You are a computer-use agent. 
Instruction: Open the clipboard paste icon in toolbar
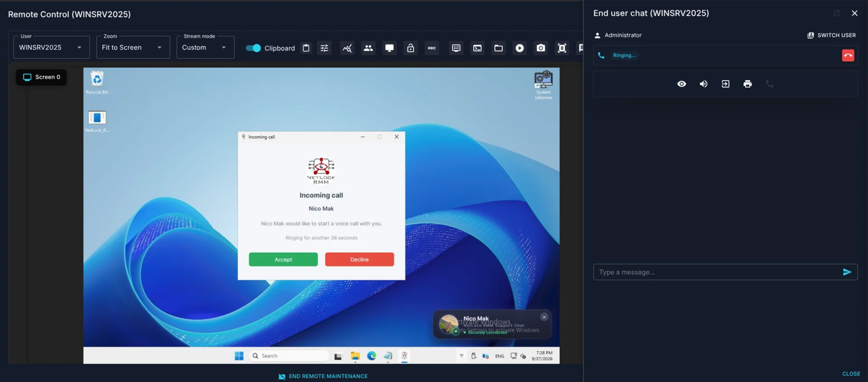click(306, 48)
